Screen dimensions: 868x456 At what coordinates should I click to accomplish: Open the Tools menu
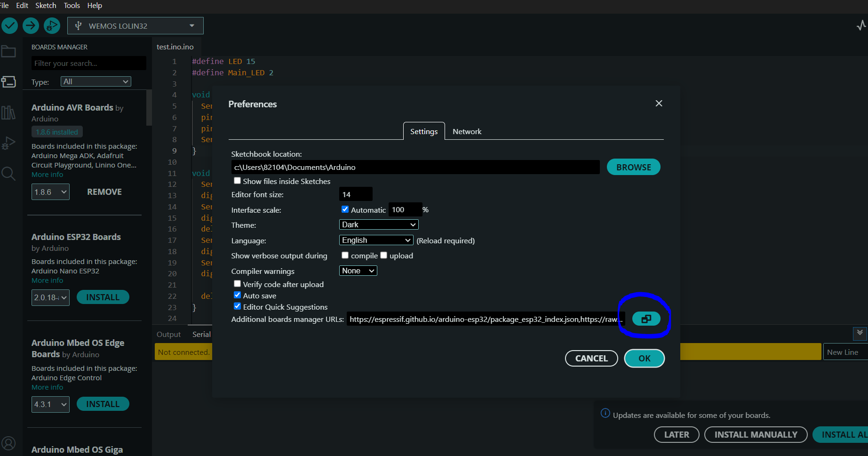pos(72,6)
